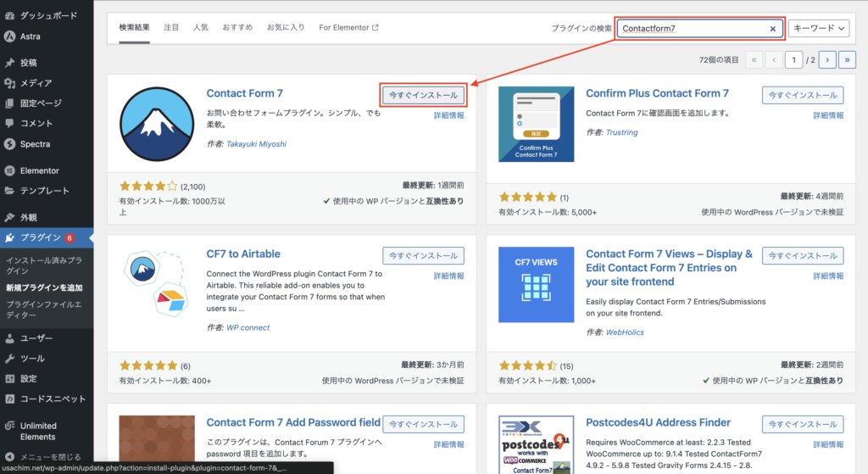The width and height of the screenshot is (868, 474).
Task: Switch to the 人気 (Popular) tab
Action: click(x=200, y=27)
